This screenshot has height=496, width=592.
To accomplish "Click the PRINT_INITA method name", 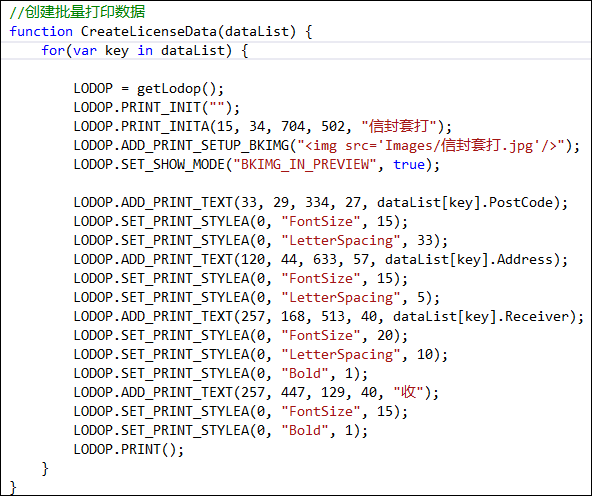I will click(x=165, y=126).
